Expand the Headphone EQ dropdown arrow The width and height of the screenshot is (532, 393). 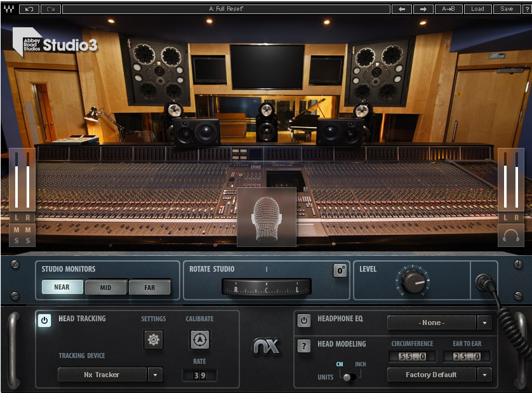(x=484, y=323)
